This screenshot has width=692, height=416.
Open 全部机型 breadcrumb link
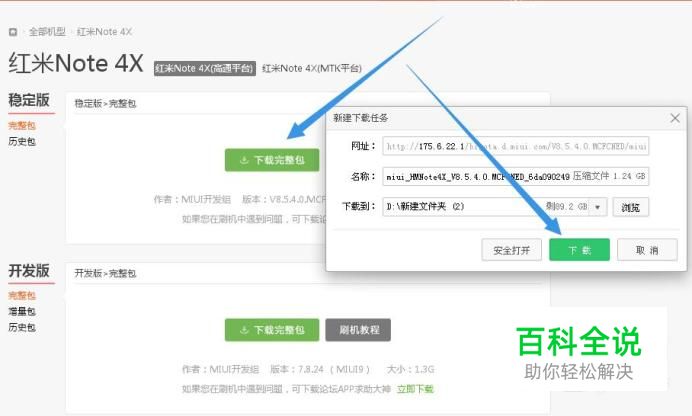click(x=47, y=32)
